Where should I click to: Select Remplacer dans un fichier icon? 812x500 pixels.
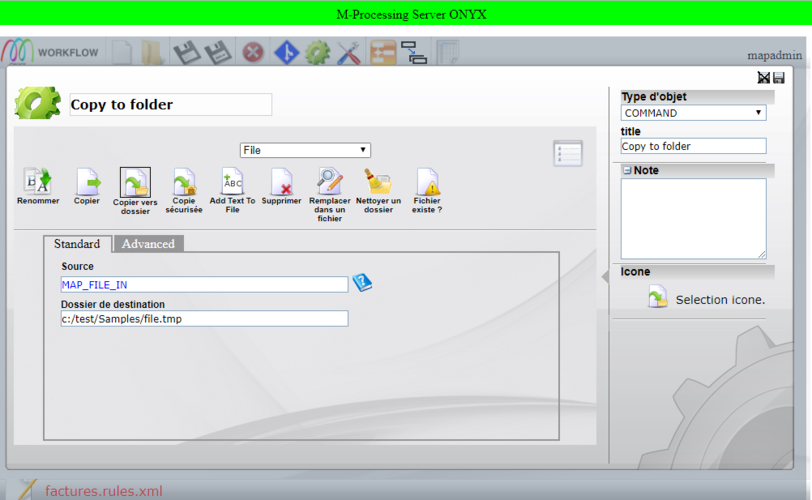tap(330, 182)
